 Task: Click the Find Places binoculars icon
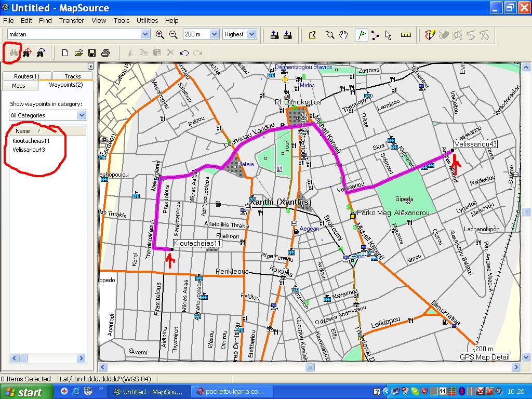pos(13,52)
